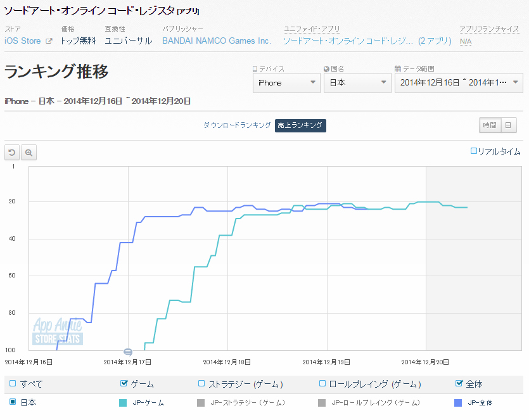Check the ロールプレイング (ゲーム) checkbox
The image size is (529, 420).
click(x=322, y=383)
